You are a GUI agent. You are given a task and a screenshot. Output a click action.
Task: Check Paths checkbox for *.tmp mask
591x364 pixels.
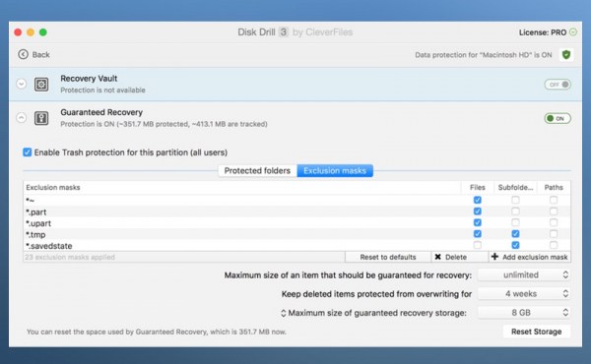point(554,234)
